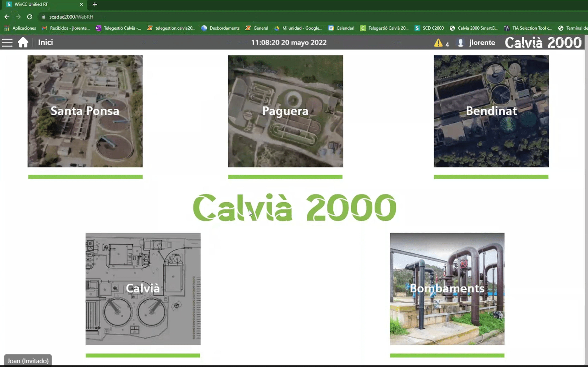This screenshot has width=588, height=367.
Task: Open the Paguera plant thumbnail
Action: click(x=285, y=111)
